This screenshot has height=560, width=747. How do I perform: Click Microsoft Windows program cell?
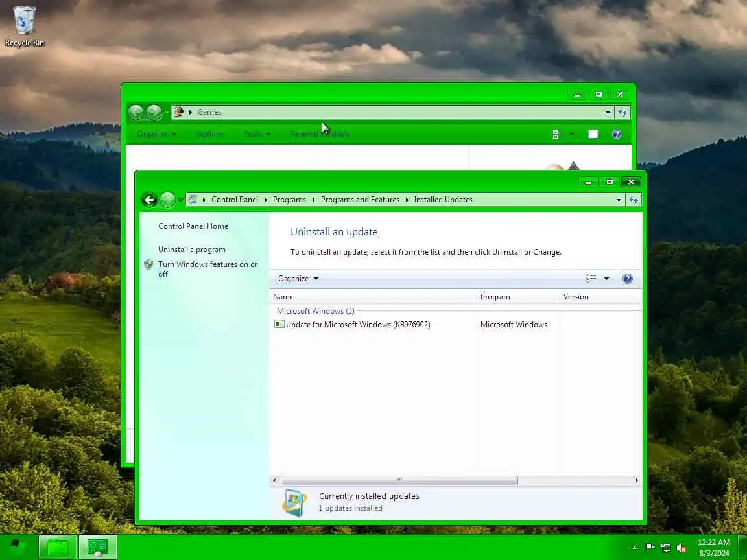[514, 325]
